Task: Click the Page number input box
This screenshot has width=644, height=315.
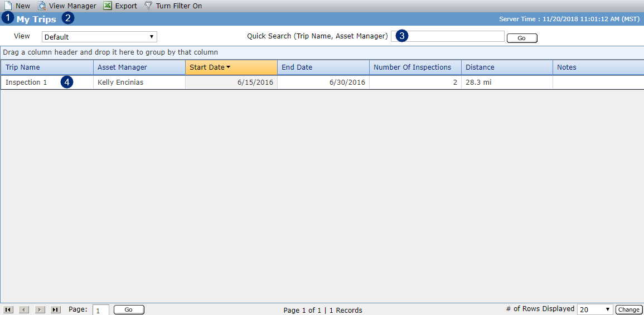Action: [101, 310]
